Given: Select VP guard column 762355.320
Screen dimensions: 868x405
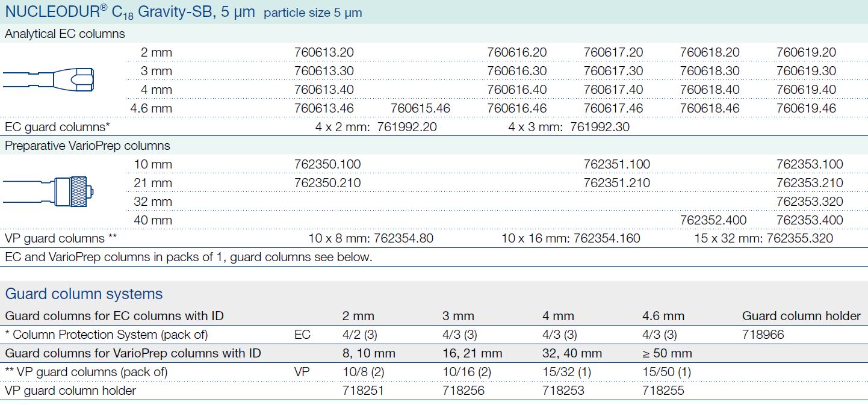Looking at the screenshot, I should (x=799, y=238).
